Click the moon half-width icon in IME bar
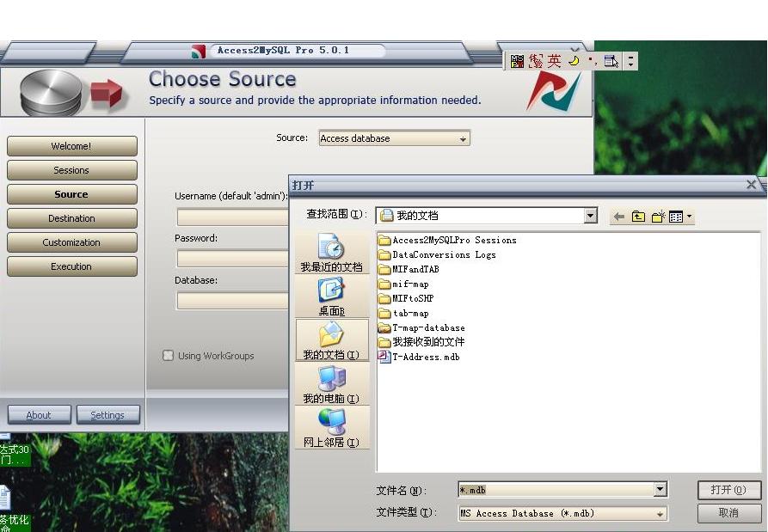This screenshot has width=768, height=532. click(x=574, y=61)
